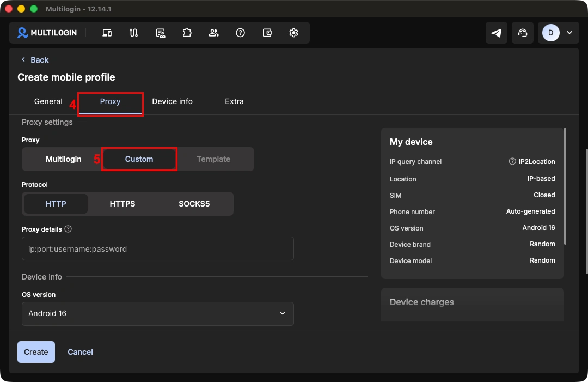Switch to the Proxy tab
This screenshot has width=588, height=382.
click(110, 102)
